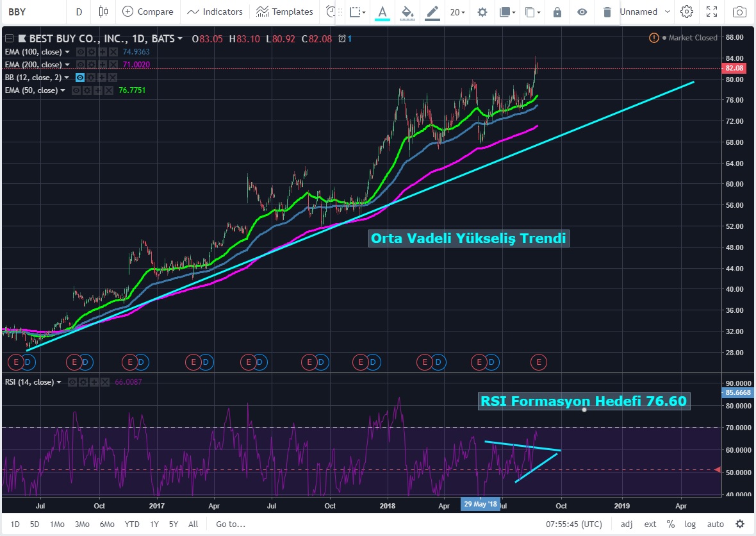This screenshot has height=536, width=756.
Task: Open drawing settings gear in floating toolbar
Action: click(482, 12)
